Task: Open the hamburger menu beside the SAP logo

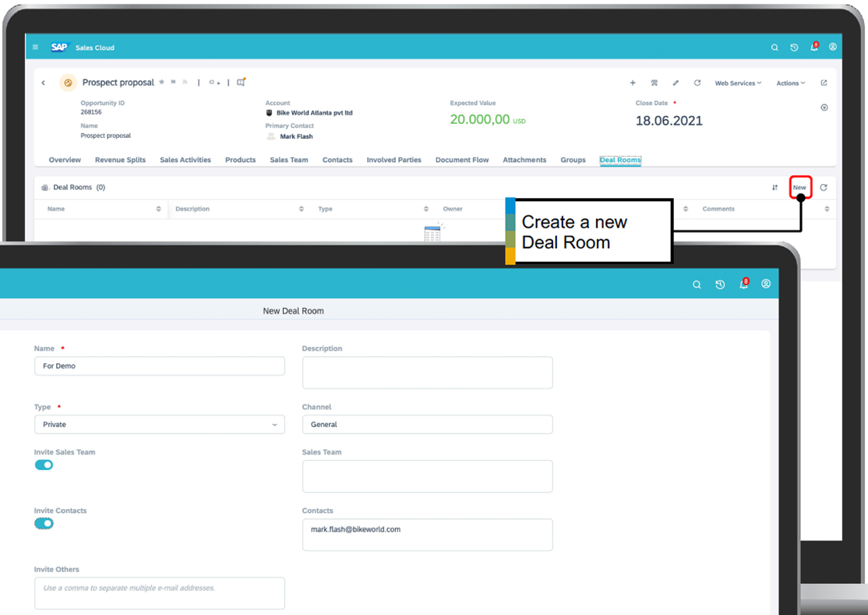Action: tap(35, 47)
